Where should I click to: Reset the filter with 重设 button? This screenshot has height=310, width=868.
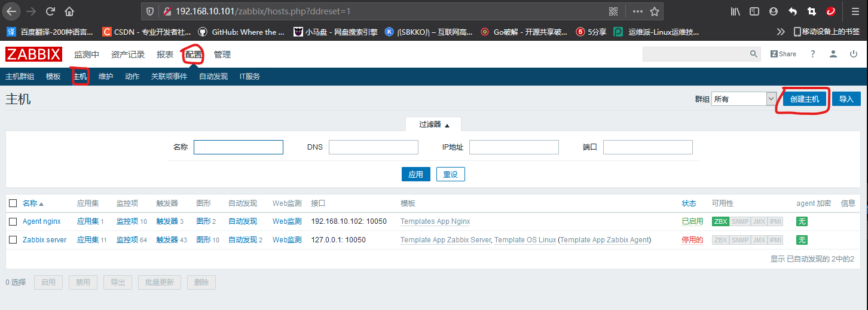pos(451,174)
